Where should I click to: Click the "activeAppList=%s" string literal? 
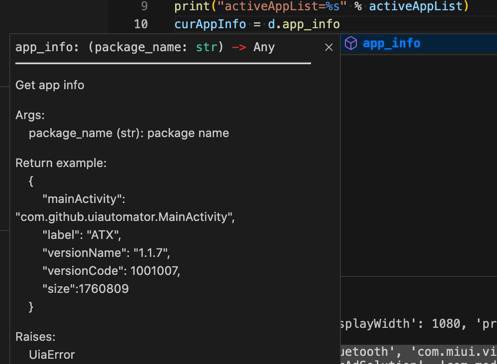coord(279,6)
